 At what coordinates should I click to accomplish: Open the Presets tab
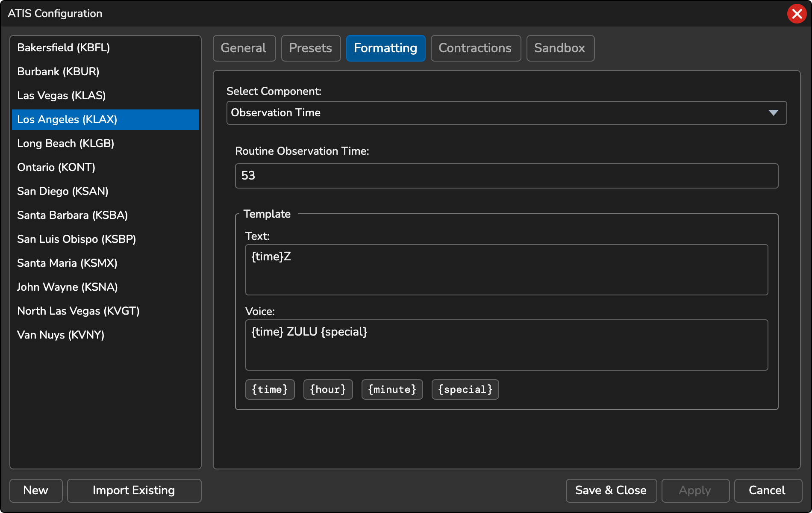(311, 48)
